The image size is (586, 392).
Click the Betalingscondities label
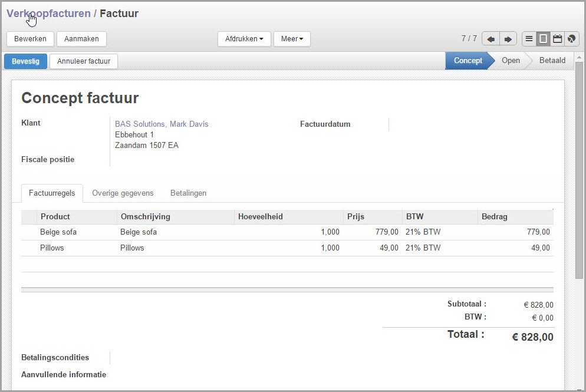click(55, 358)
